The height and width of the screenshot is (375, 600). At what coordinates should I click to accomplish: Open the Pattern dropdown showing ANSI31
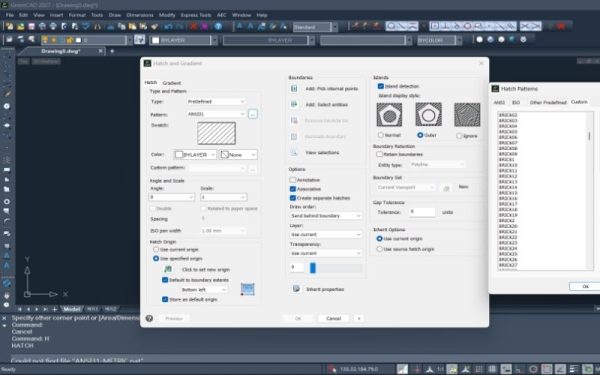(216, 114)
